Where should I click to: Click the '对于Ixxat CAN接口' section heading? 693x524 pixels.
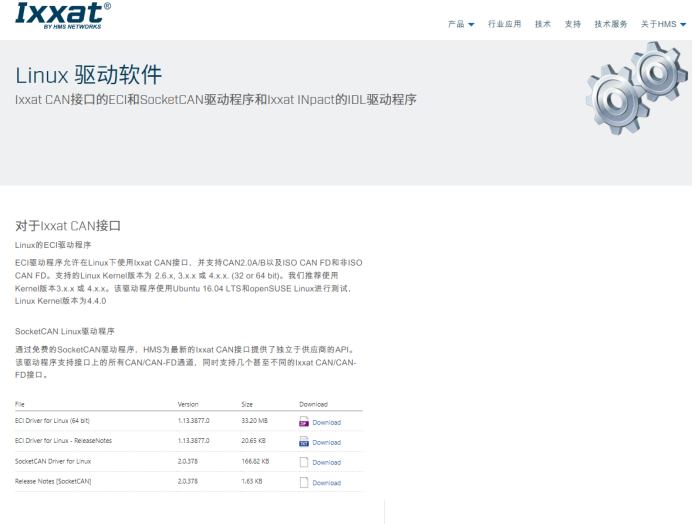click(x=68, y=226)
